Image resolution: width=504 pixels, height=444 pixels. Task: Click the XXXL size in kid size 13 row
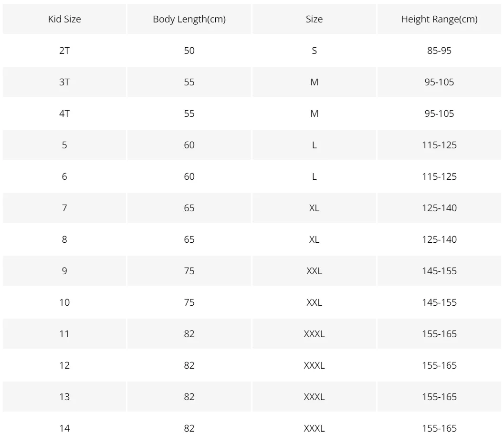coord(314,397)
